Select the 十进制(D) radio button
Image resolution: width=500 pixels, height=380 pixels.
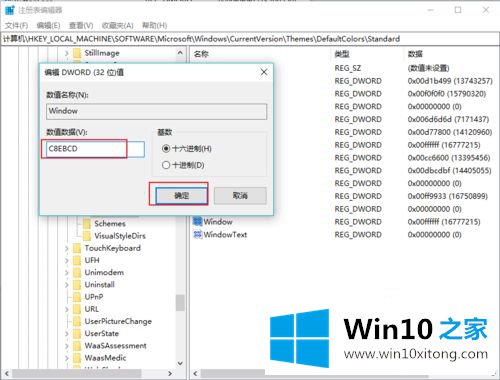[x=166, y=165]
